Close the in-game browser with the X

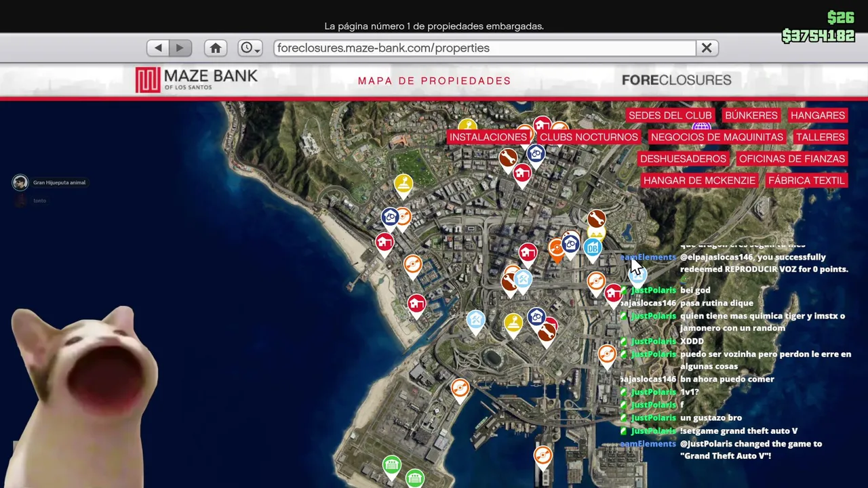(x=707, y=48)
